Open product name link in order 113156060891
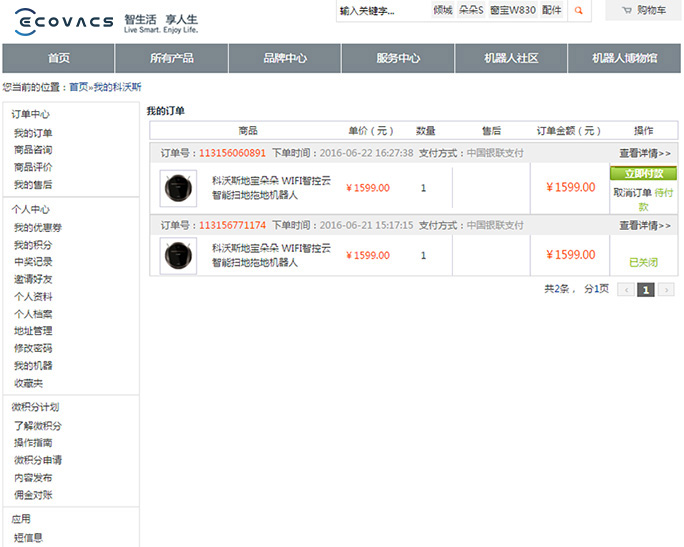 (x=271, y=188)
